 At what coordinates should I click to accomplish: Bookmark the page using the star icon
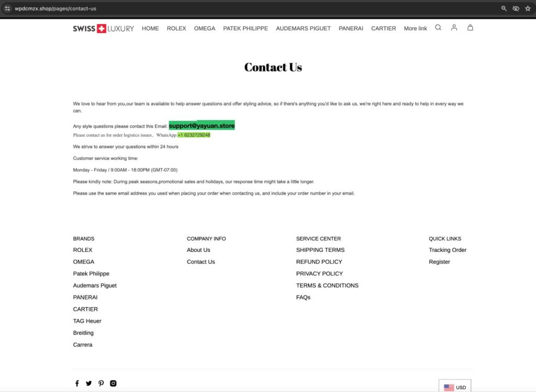click(528, 8)
